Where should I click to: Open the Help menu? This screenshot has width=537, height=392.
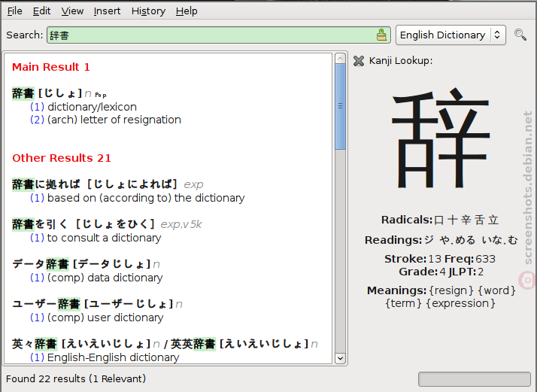click(187, 11)
